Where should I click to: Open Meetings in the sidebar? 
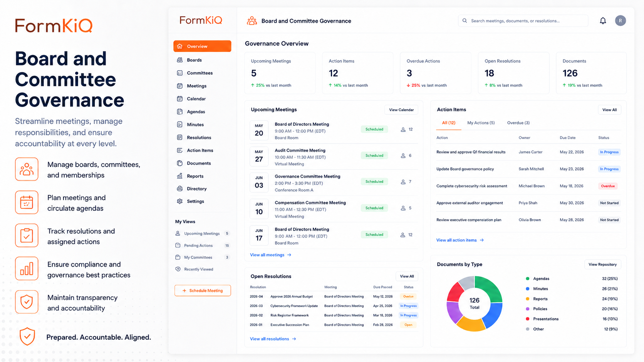pos(202,86)
